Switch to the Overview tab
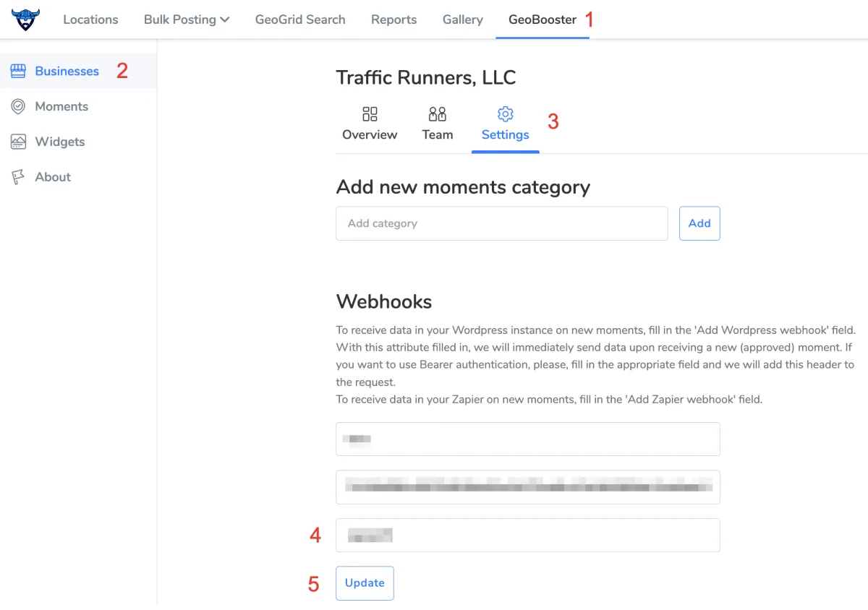The height and width of the screenshot is (610, 868). tap(370, 134)
